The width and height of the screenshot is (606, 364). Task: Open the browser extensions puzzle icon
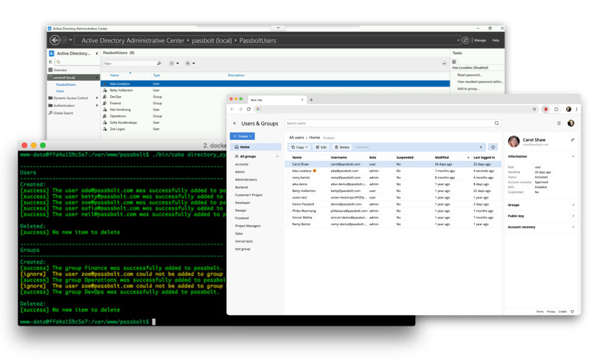556,109
